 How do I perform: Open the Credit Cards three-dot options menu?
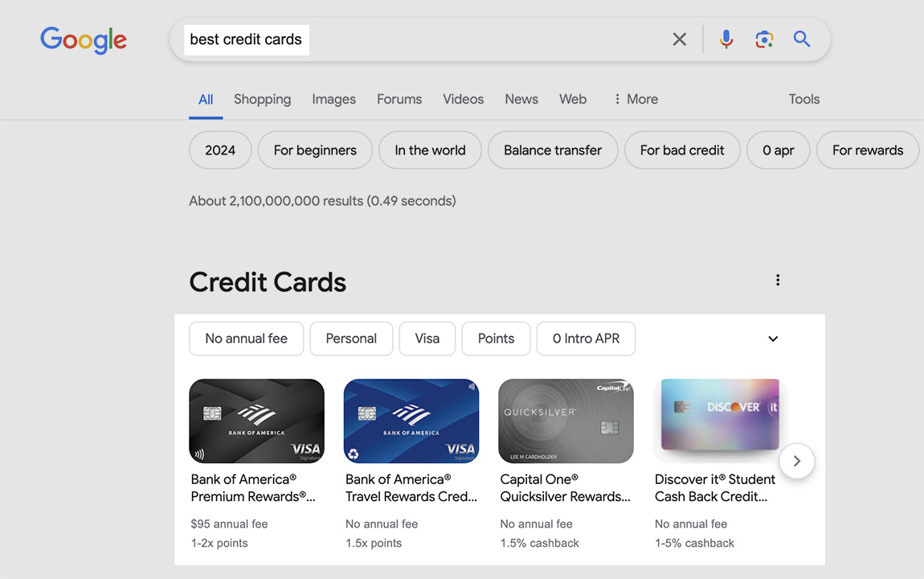click(x=778, y=280)
